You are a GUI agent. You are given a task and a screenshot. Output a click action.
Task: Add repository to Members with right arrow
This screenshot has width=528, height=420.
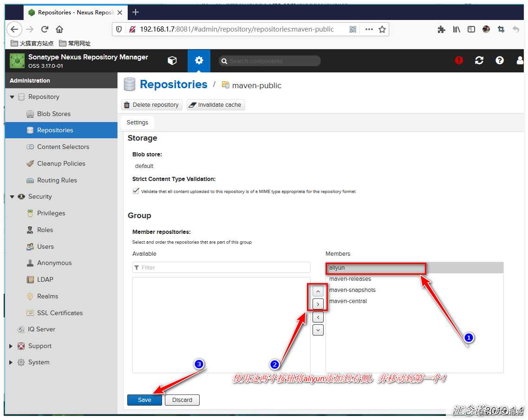click(x=318, y=304)
